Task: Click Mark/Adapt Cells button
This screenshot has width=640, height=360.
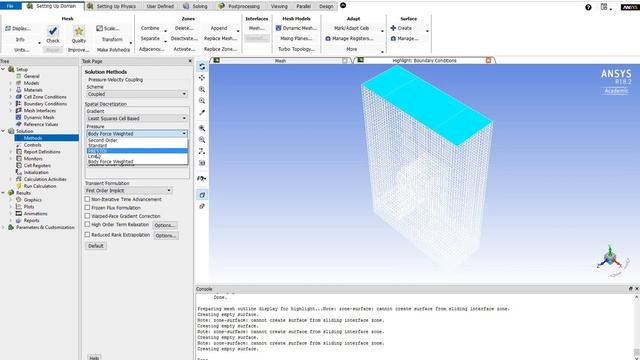Action: tap(351, 28)
